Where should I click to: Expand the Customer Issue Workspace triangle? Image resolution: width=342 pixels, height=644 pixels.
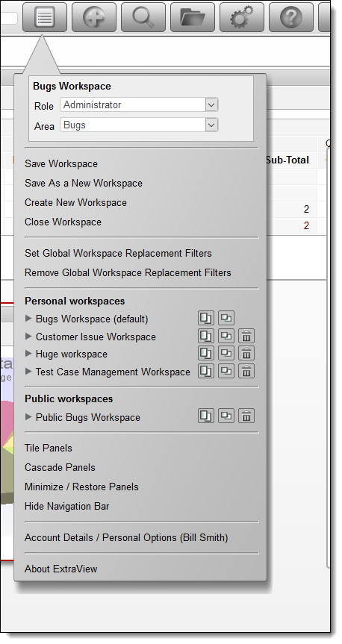[x=28, y=336]
